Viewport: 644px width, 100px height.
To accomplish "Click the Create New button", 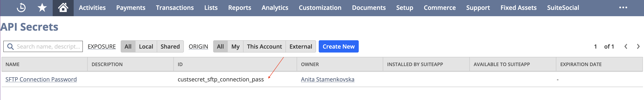I will click(338, 47).
